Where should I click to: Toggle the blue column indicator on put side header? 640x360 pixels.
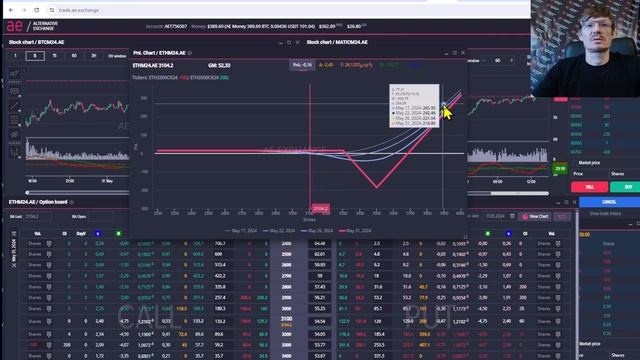(x=509, y=234)
